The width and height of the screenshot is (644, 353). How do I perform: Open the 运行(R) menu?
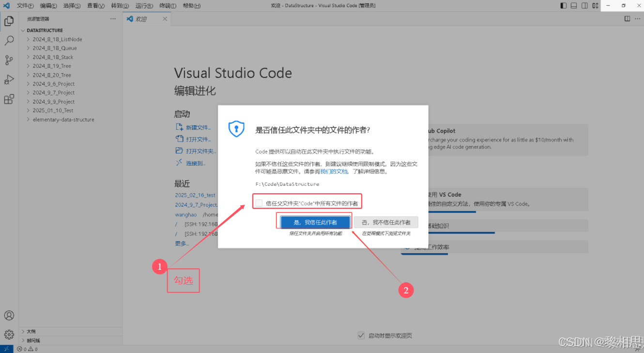tap(144, 6)
